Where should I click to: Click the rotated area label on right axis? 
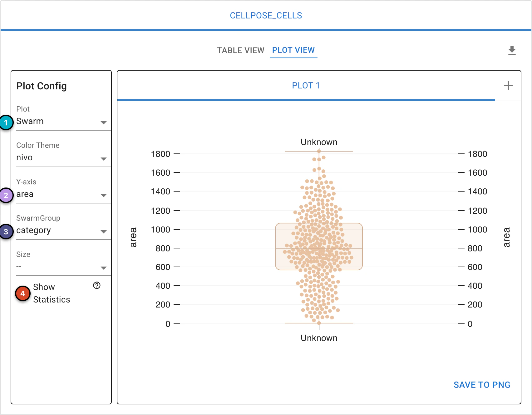coord(507,237)
